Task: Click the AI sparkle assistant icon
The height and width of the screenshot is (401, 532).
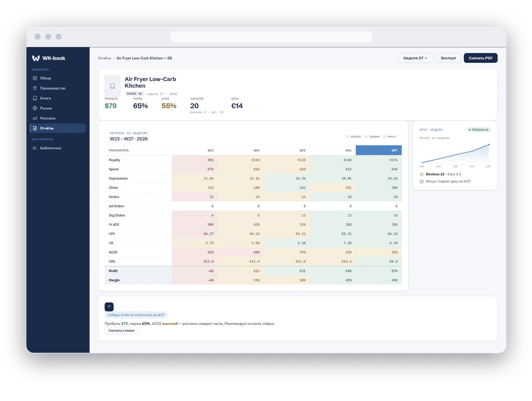Action: (x=109, y=307)
